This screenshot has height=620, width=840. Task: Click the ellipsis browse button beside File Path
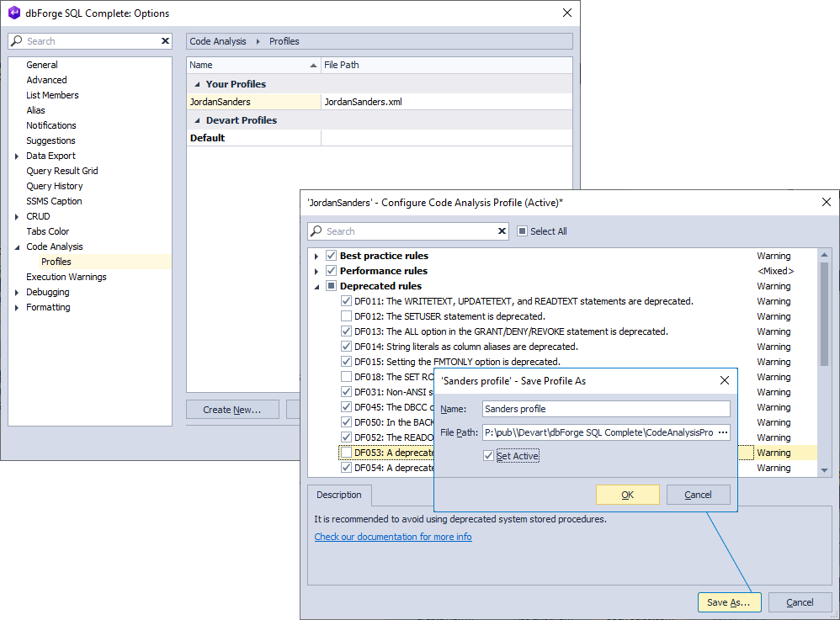pos(723,432)
